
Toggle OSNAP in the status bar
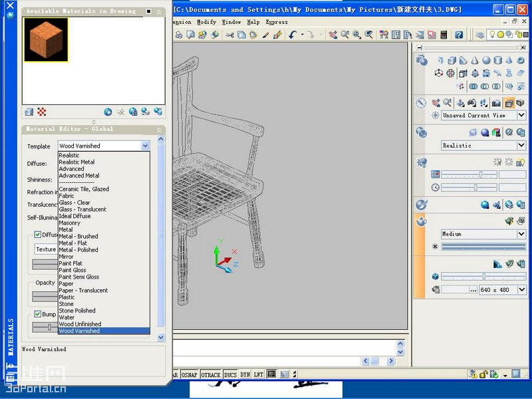190,374
